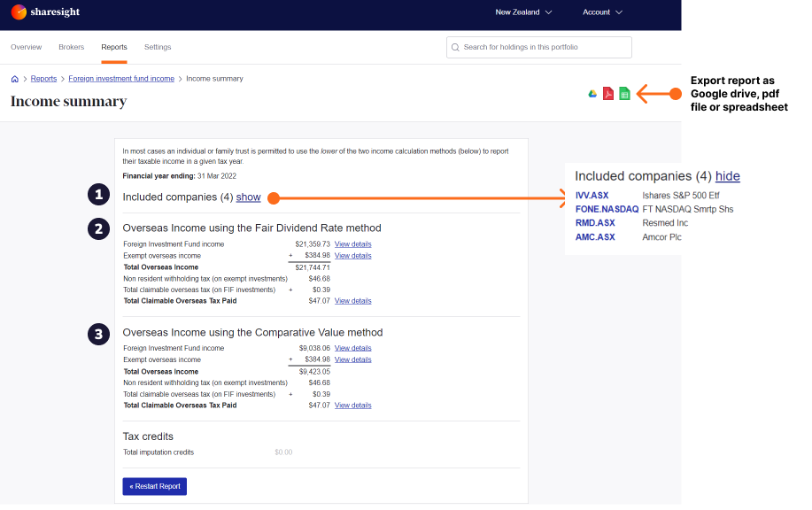This screenshot has height=510, width=812.
Task: Export the report to Google Drive
Action: (592, 92)
